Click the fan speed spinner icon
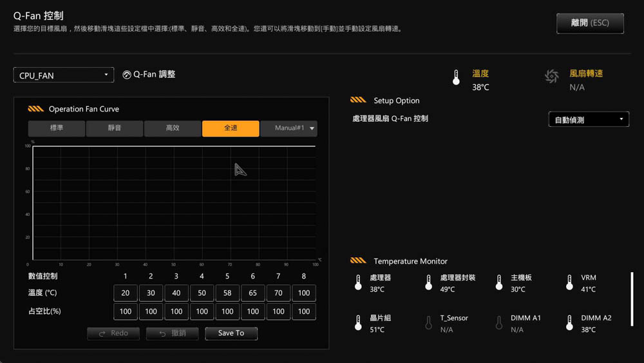644x363 pixels. pos(552,77)
